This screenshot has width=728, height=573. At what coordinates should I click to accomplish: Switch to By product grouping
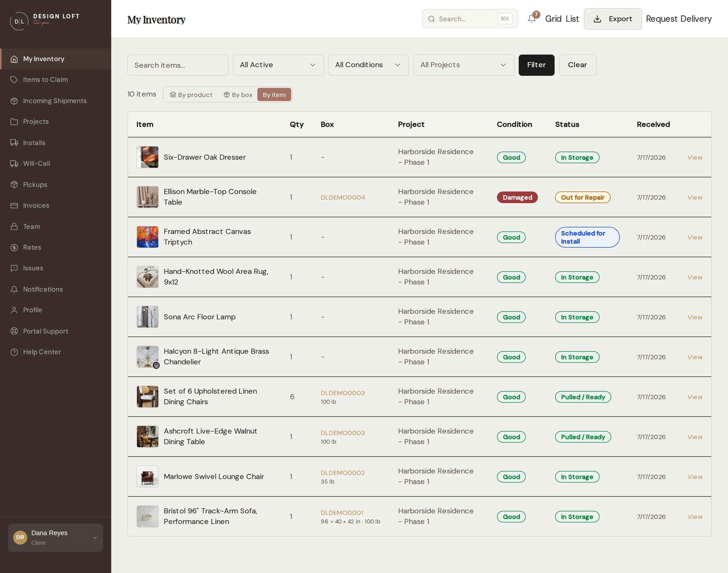point(191,94)
